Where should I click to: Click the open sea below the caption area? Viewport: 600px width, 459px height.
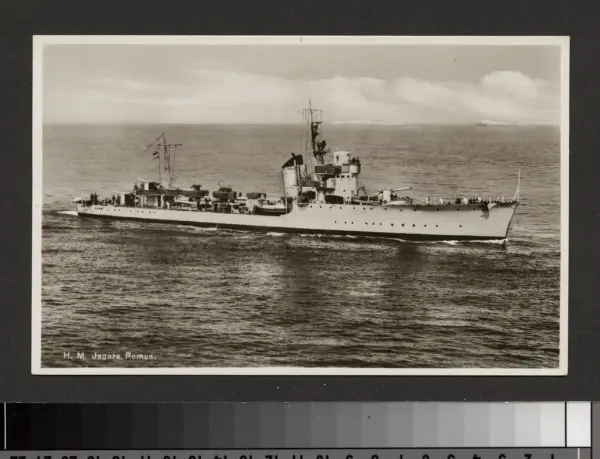[x=300, y=330]
